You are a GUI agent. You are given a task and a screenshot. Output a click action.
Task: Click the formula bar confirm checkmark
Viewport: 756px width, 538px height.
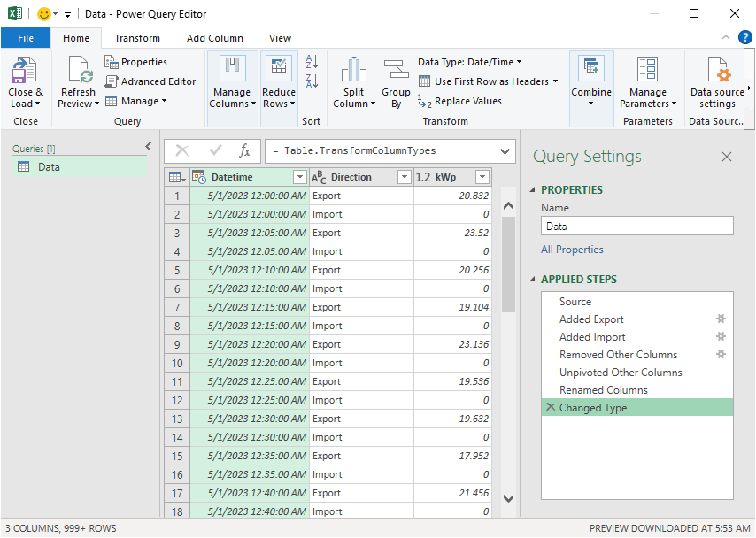(215, 151)
